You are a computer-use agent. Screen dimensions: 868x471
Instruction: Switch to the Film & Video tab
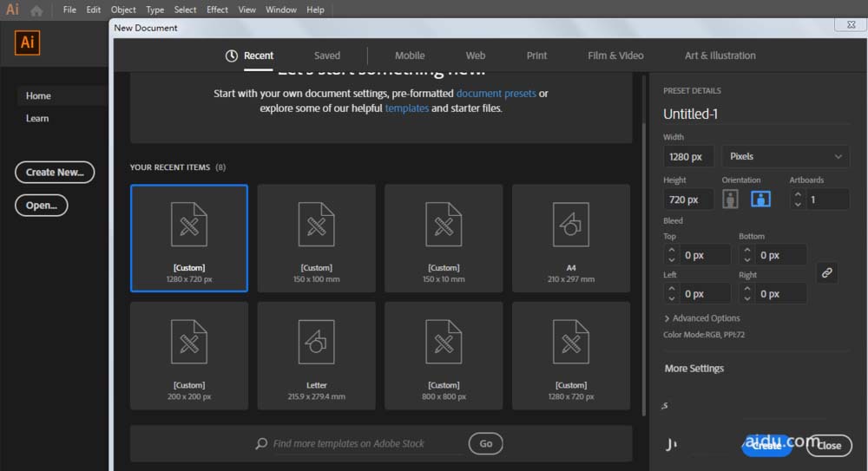pos(615,56)
